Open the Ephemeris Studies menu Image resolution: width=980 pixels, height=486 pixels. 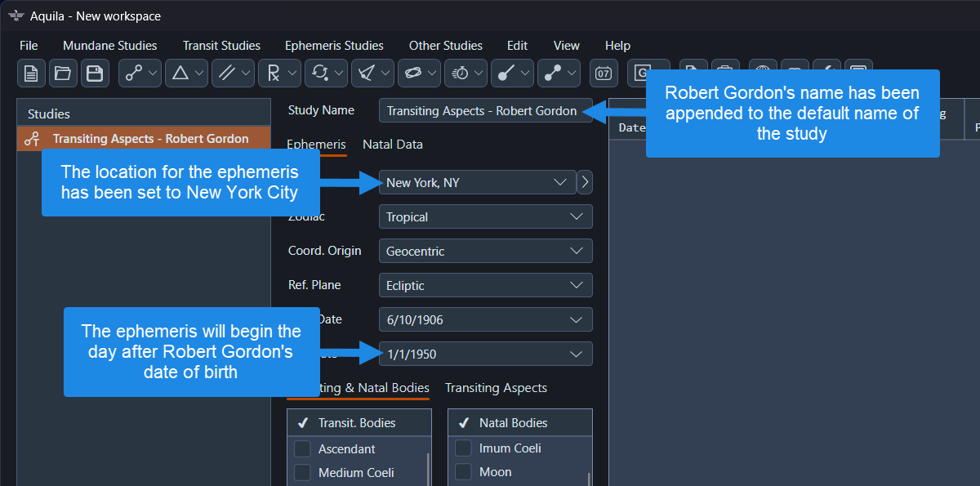(334, 46)
